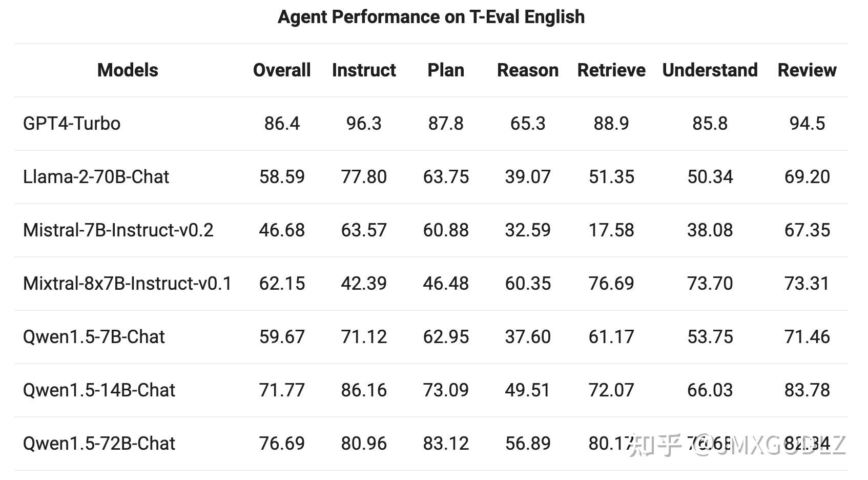The image size is (868, 480).
Task: Click the Overall column header
Action: pos(282,70)
